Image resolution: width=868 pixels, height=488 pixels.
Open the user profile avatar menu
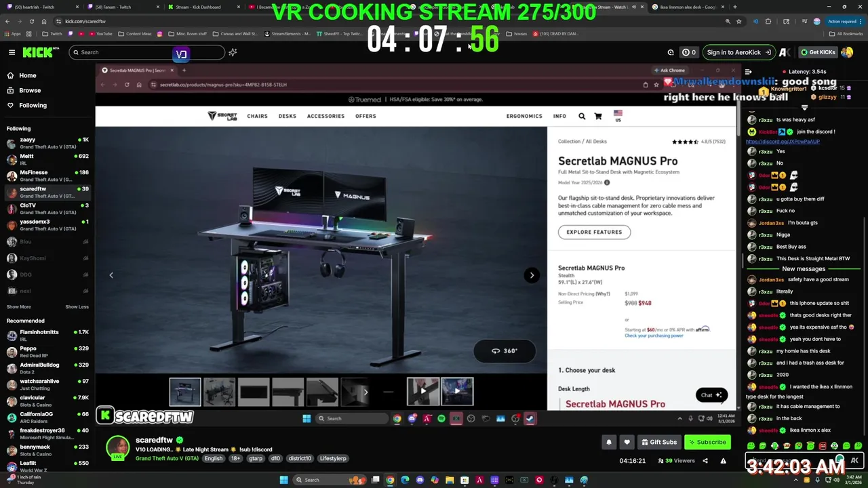pos(847,52)
